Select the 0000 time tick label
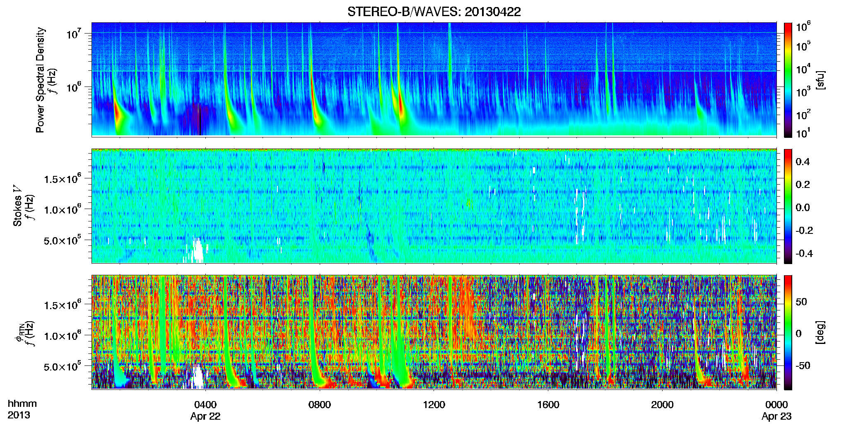Screen dimensions: 868x447 [776, 405]
